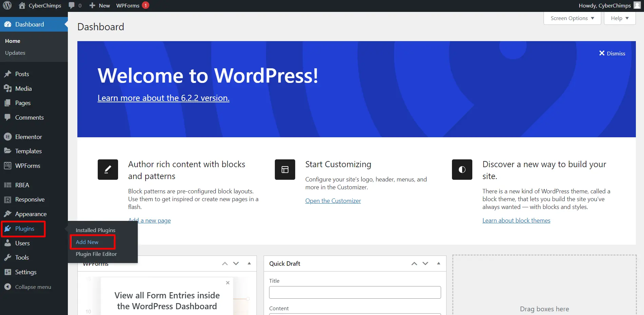Dismiss the Welcome to WordPress panel

pos(612,53)
